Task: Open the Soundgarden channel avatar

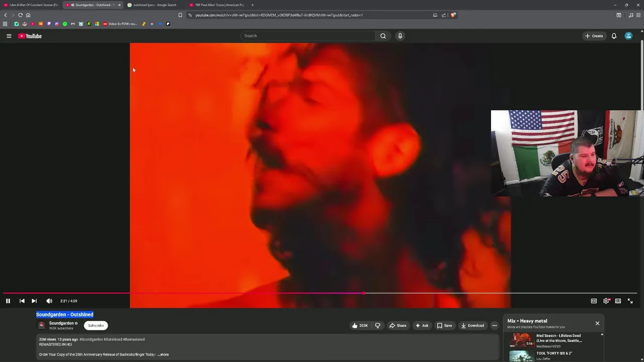Action: click(x=42, y=325)
